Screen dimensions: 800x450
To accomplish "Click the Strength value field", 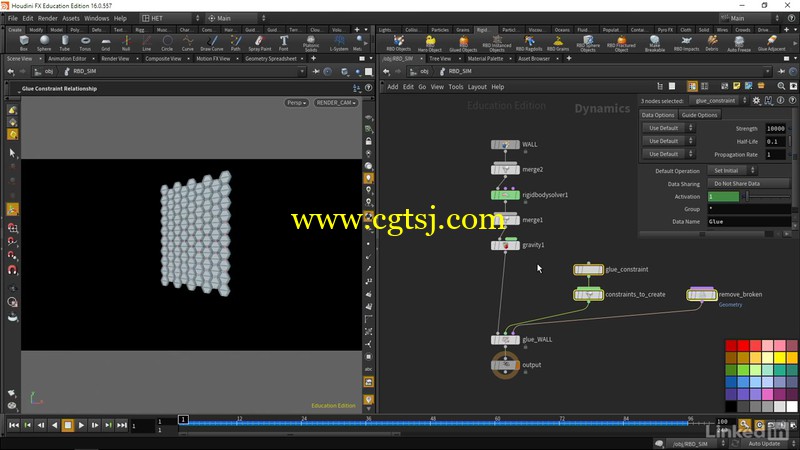I will click(775, 129).
